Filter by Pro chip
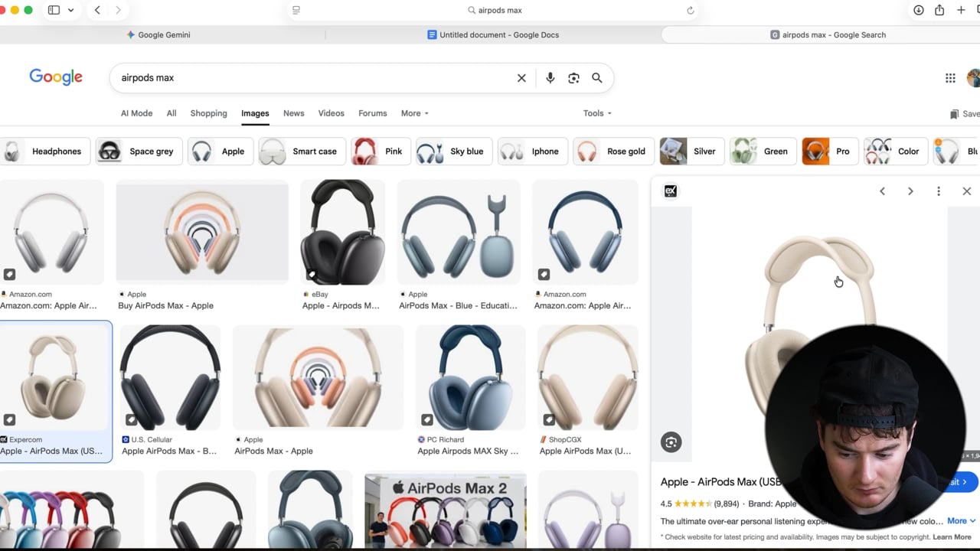 [830, 152]
